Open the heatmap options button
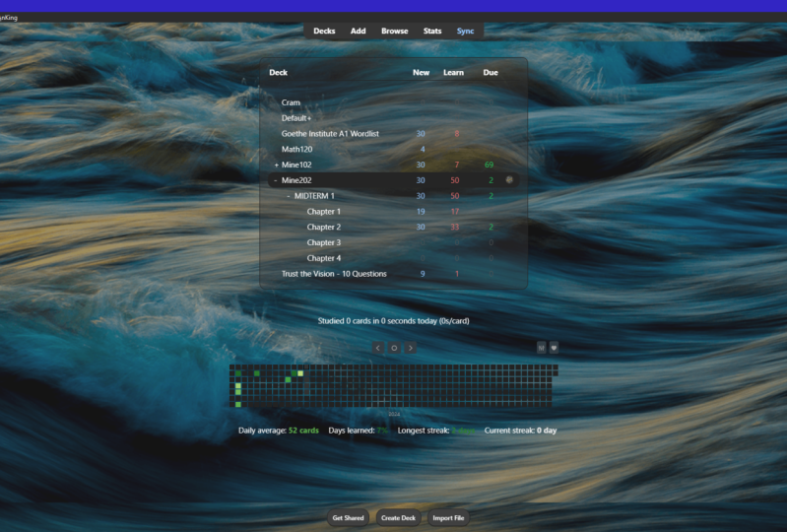This screenshot has height=532, width=787. tap(541, 347)
